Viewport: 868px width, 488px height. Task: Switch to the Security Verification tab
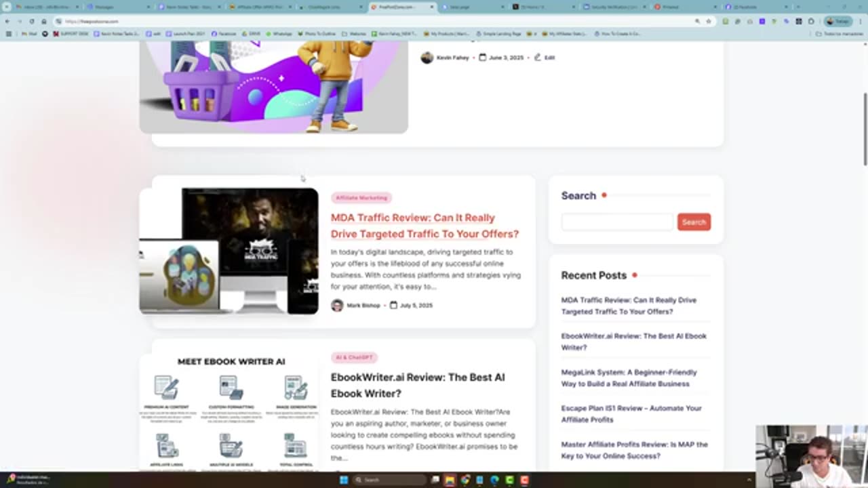click(x=612, y=7)
